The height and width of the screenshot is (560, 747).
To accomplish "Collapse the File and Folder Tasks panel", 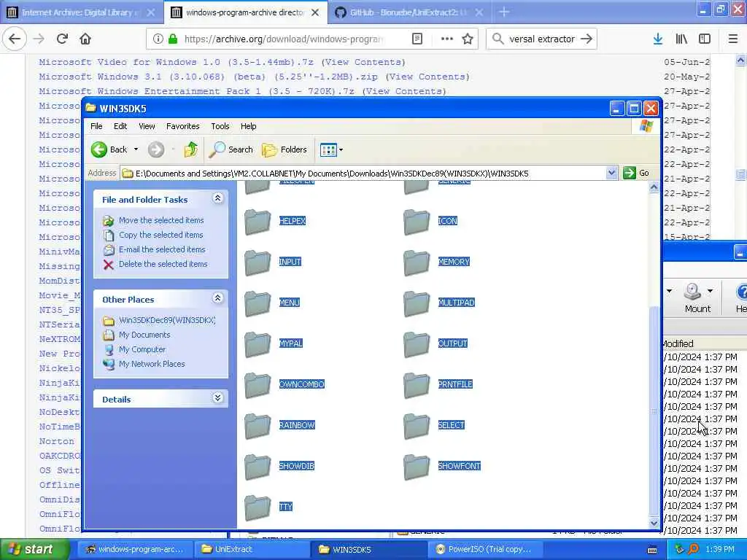I will point(217,198).
